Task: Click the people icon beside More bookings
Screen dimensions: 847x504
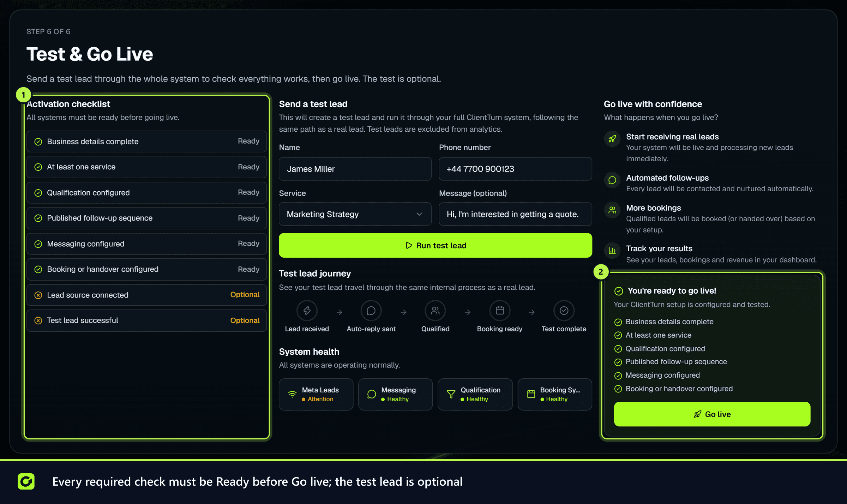Action: [x=612, y=210]
